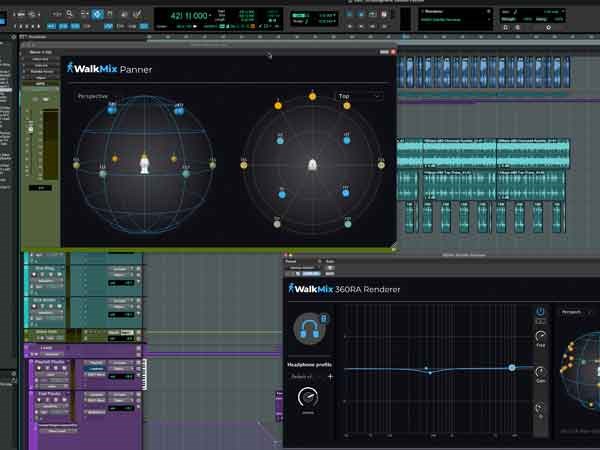Click the listener figure in perspective sphere
The height and width of the screenshot is (450, 600).
coord(145,163)
